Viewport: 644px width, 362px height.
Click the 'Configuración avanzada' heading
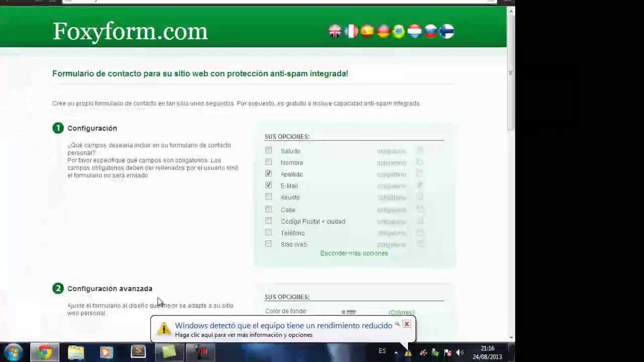click(x=110, y=289)
